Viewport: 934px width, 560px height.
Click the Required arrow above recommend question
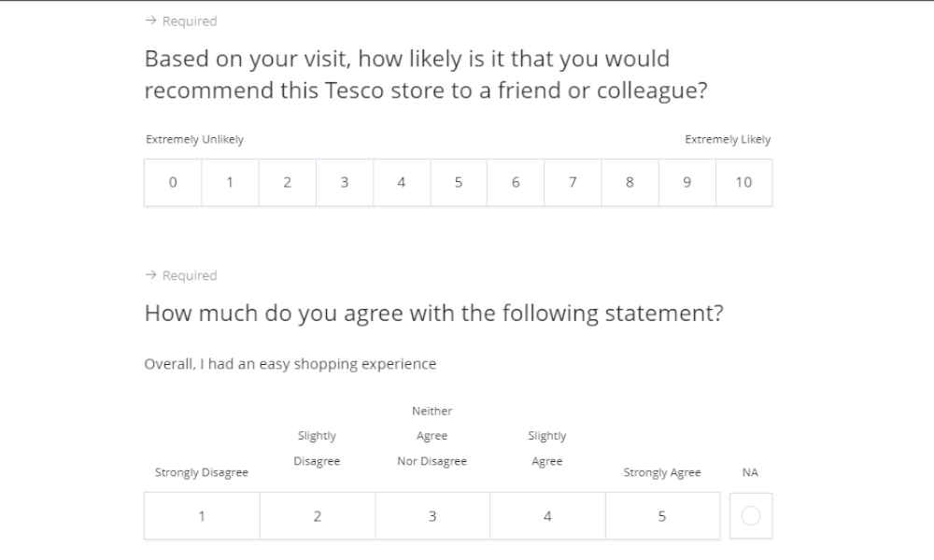pos(150,21)
